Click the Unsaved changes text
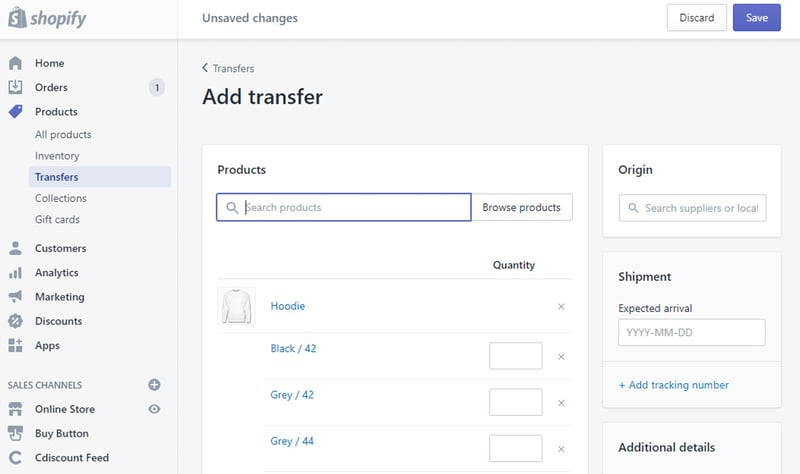Viewport: 800px width, 474px height. tap(250, 18)
